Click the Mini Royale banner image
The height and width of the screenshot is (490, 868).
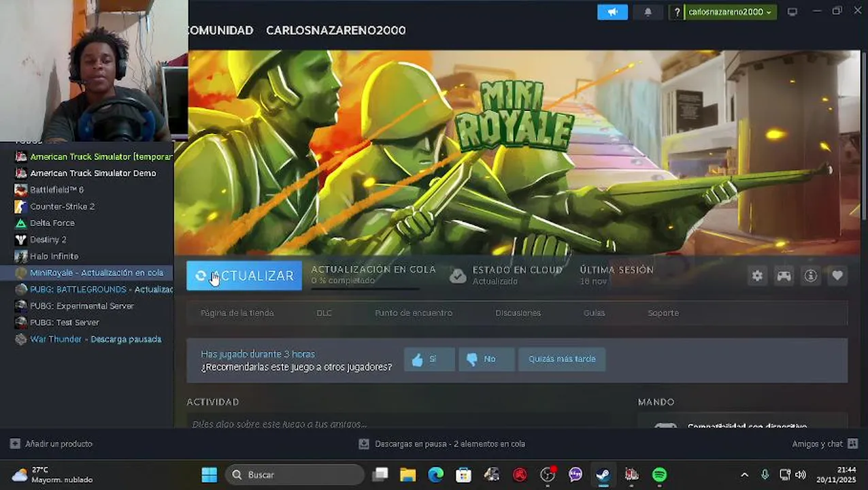[x=517, y=153]
